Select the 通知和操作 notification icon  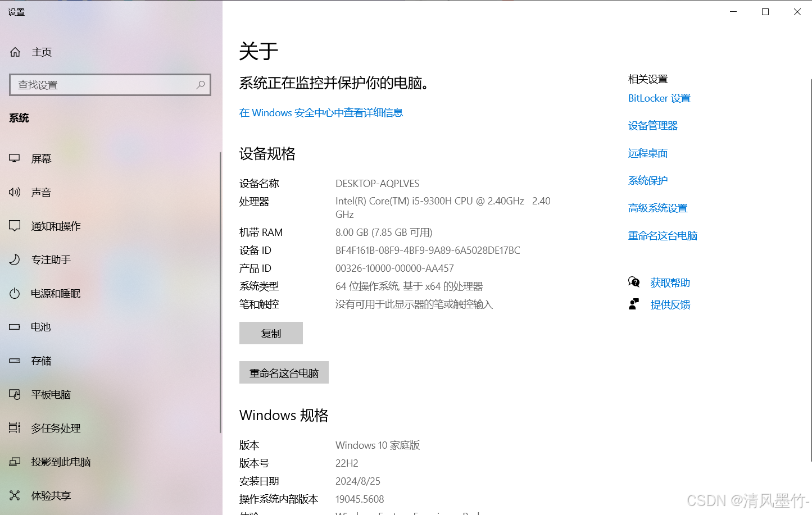(x=15, y=226)
